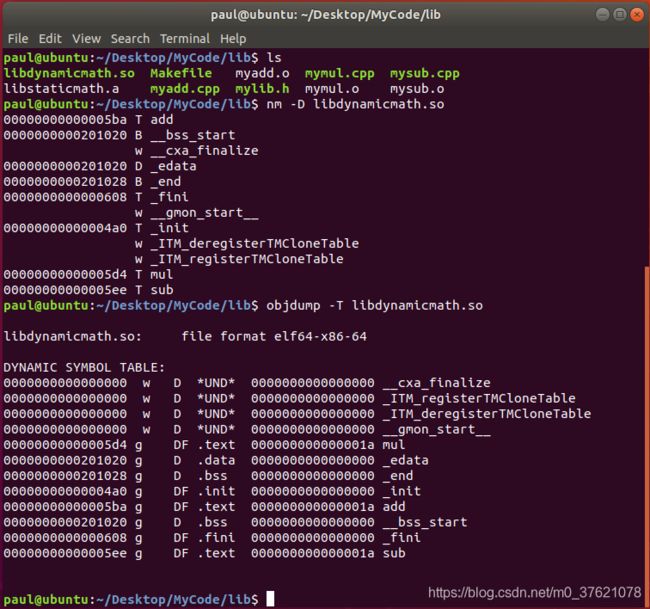Click the nm line 00000000000005ee T sub

pos(88,290)
